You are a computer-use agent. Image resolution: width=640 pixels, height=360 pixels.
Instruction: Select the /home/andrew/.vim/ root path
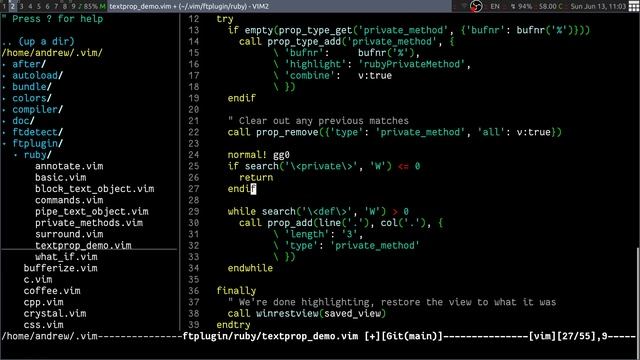click(52, 53)
